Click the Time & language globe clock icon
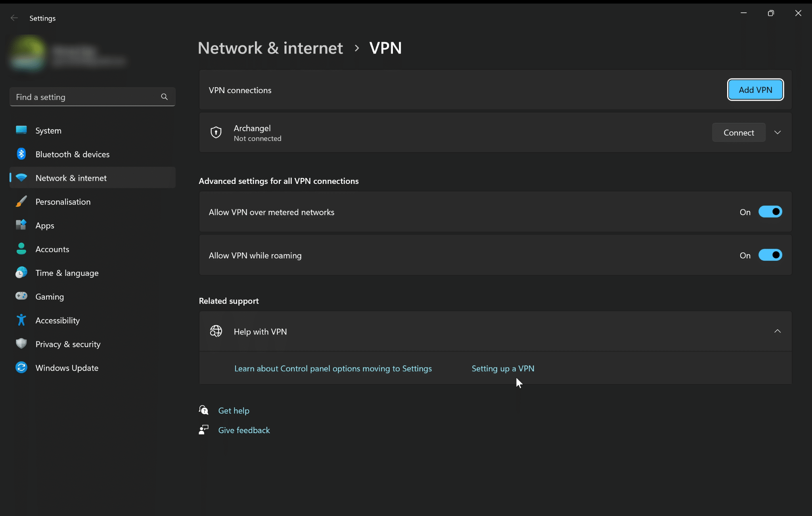This screenshot has height=516, width=812. [x=21, y=273]
